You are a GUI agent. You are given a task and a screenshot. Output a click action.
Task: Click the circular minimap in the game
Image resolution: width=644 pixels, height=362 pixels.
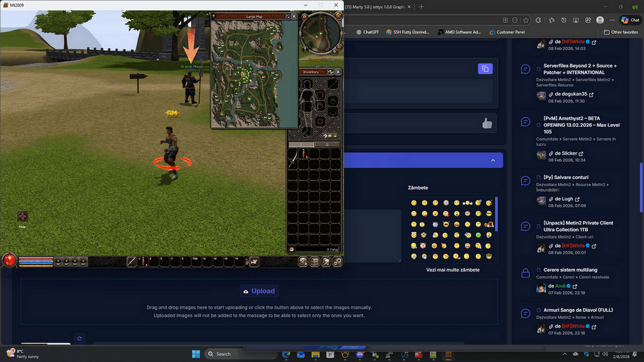coord(321,33)
